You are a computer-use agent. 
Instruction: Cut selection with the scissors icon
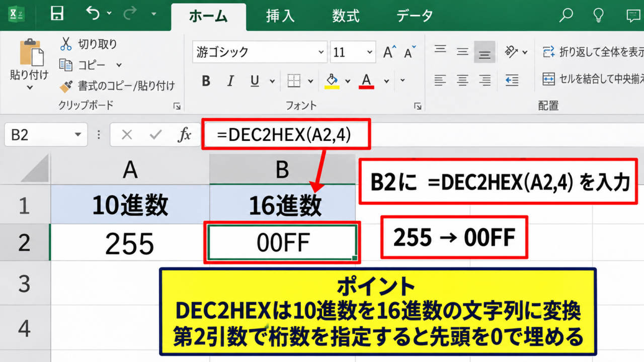[66, 44]
